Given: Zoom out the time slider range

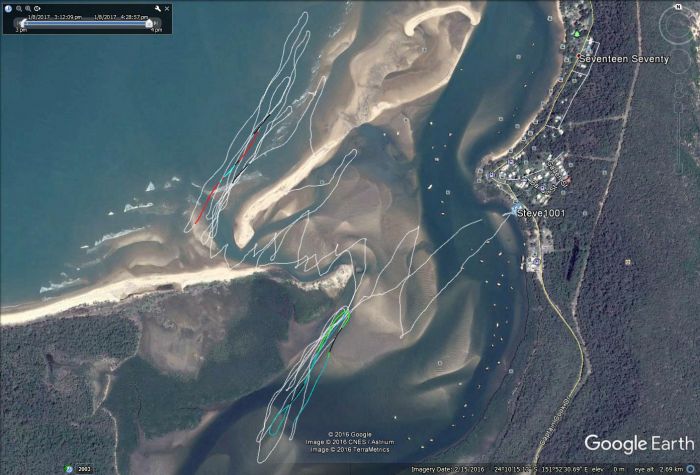Looking at the screenshot, I should (x=17, y=9).
